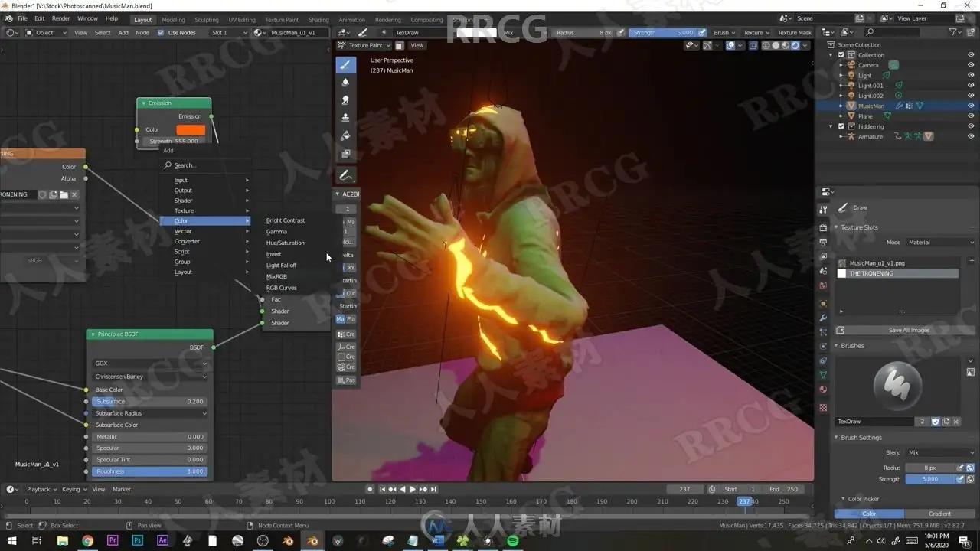
Task: Adjust the Roughness slider on Principled BSDF
Action: pyautogui.click(x=149, y=471)
